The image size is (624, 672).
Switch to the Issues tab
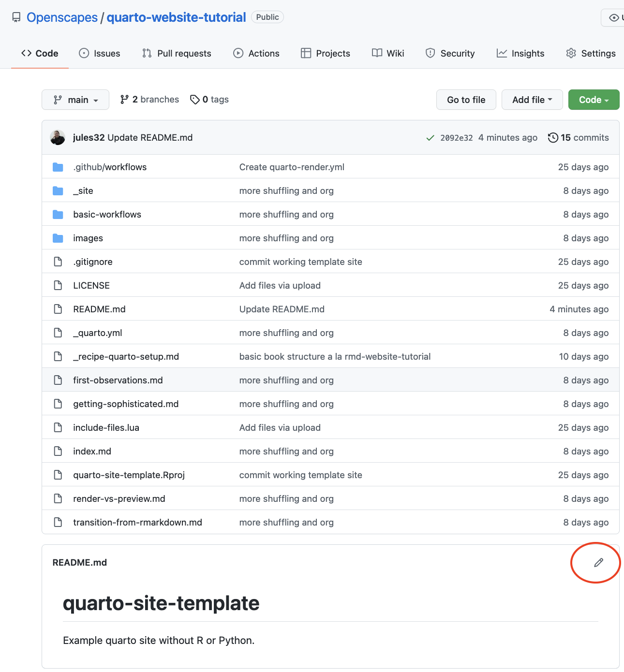(100, 53)
